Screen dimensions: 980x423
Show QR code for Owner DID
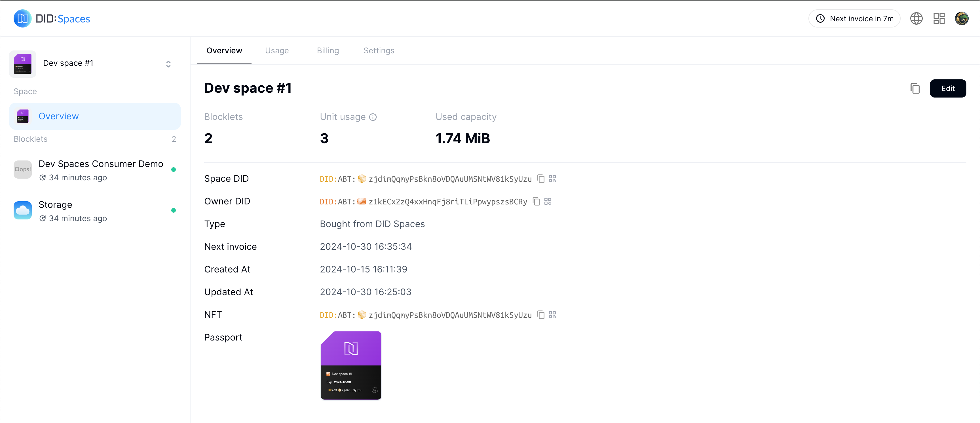coord(548,202)
